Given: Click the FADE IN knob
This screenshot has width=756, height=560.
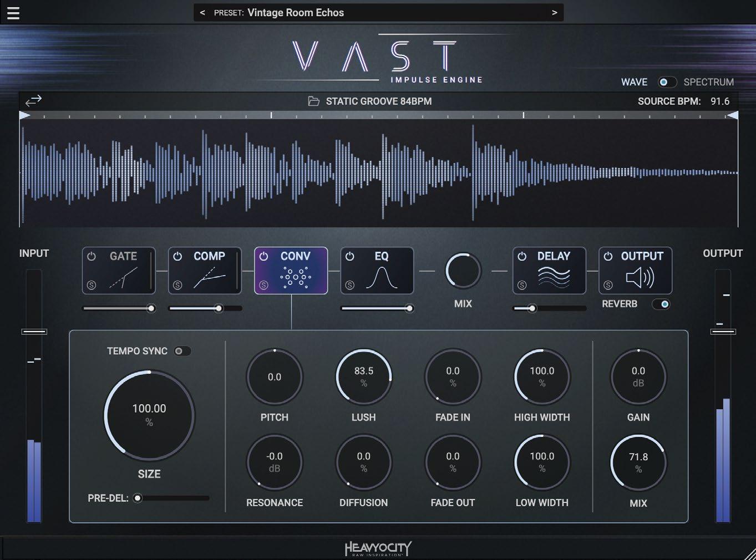Looking at the screenshot, I should tap(453, 378).
